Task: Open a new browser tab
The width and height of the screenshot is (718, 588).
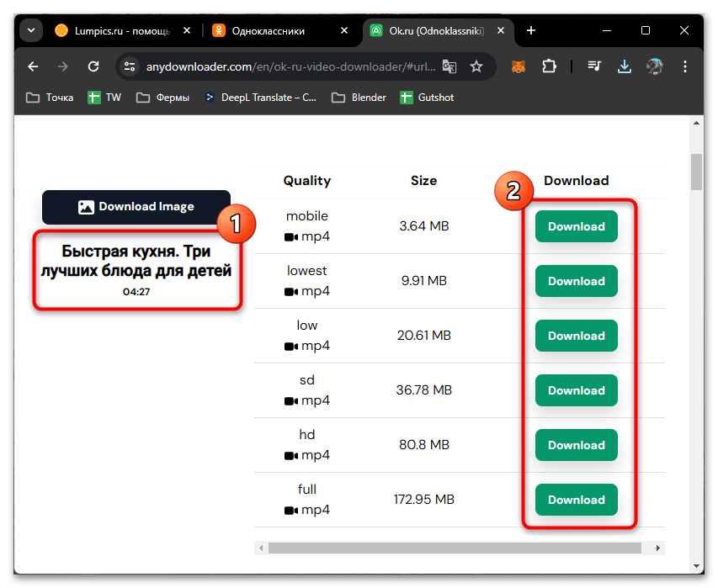Action: point(531,31)
